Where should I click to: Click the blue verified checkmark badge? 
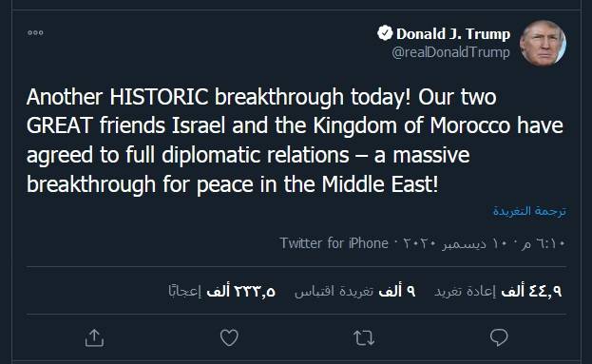tap(385, 33)
